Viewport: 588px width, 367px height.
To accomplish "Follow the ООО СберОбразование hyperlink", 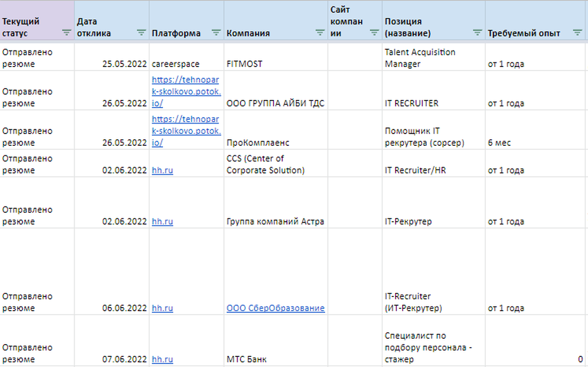I will point(276,308).
